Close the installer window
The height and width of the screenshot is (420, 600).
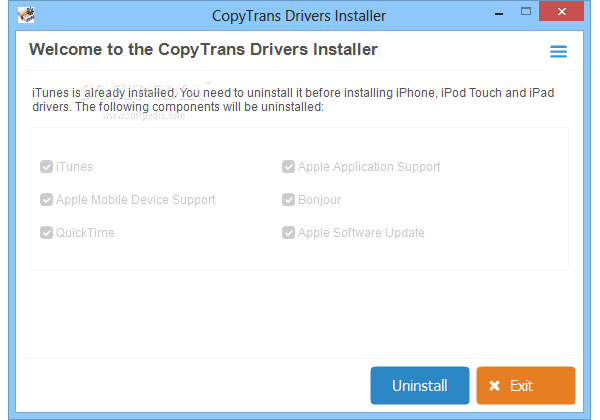coord(561,11)
